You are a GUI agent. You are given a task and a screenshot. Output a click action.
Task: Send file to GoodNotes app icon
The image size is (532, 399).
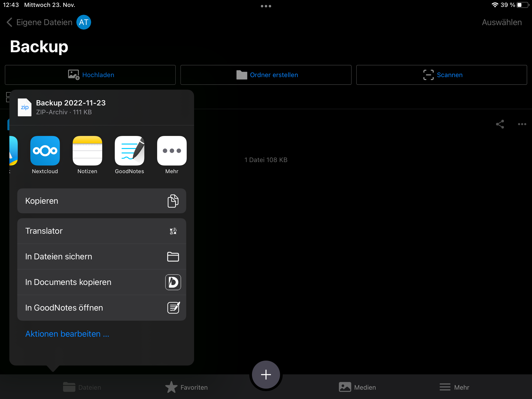pos(130,151)
